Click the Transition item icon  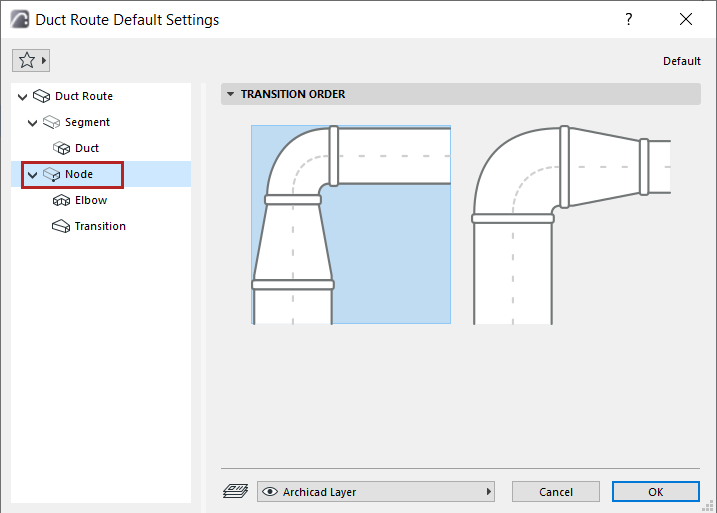(x=61, y=226)
